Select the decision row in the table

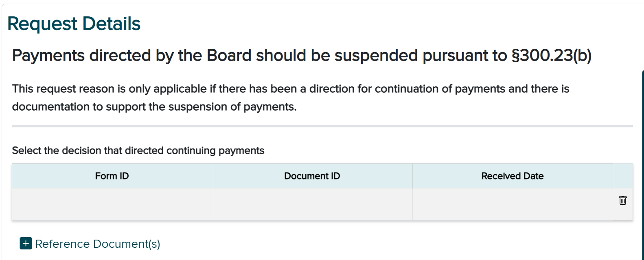(285, 203)
